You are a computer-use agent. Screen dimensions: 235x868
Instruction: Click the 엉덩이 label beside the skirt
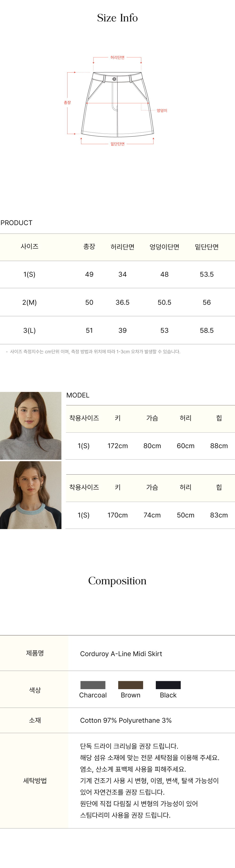point(162,111)
